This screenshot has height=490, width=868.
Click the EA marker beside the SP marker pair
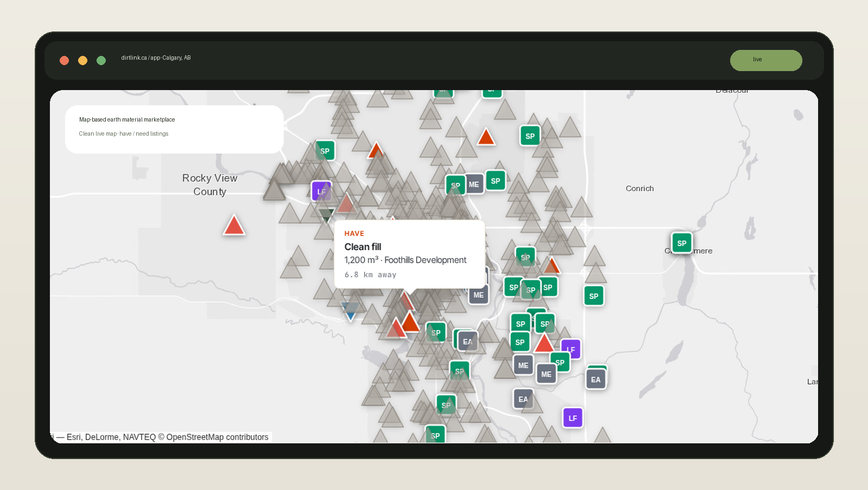click(468, 342)
